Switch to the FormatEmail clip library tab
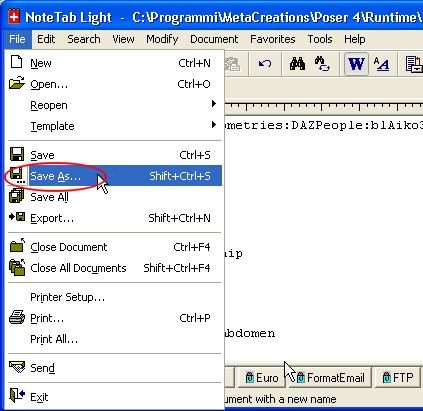 [x=330, y=378]
